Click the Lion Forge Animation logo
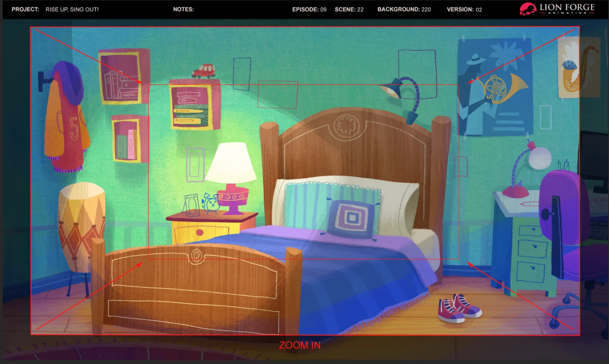The image size is (609, 364). pyautogui.click(x=557, y=9)
